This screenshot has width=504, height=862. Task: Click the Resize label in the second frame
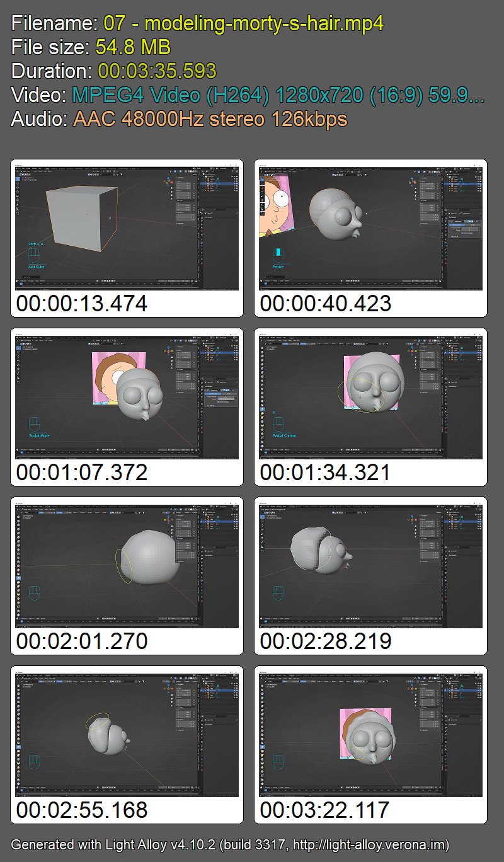point(278,267)
